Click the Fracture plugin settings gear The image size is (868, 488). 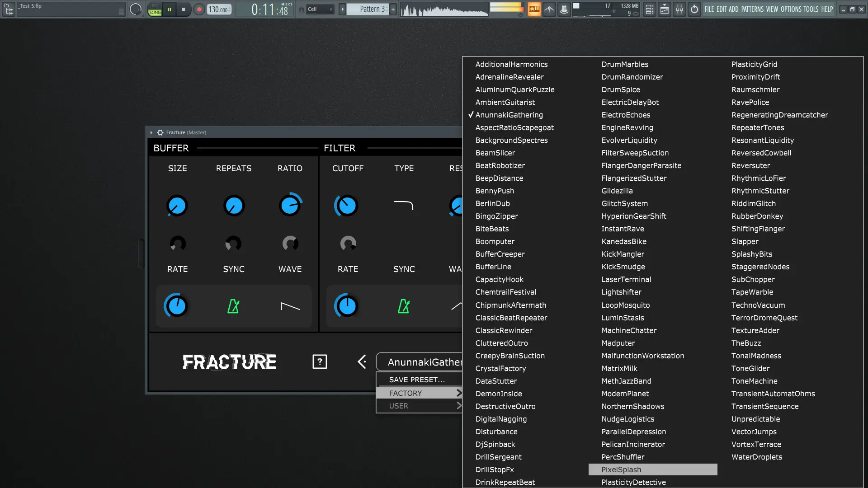160,132
